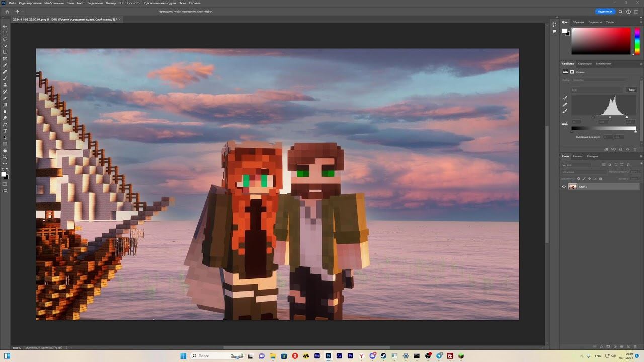Click the Авто button in Levels
Screen dimensions: 644x362
point(631,89)
